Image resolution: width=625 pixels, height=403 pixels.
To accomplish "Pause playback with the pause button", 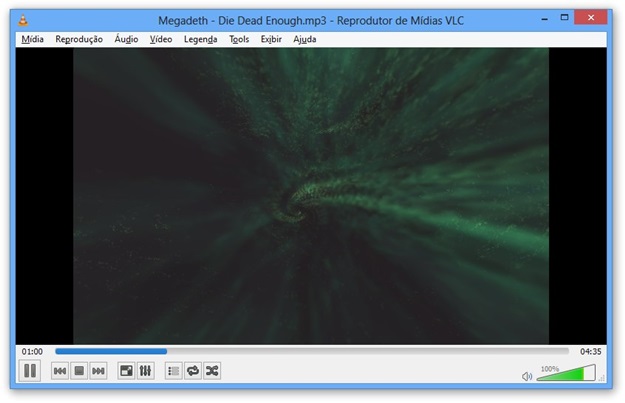I will (x=30, y=371).
